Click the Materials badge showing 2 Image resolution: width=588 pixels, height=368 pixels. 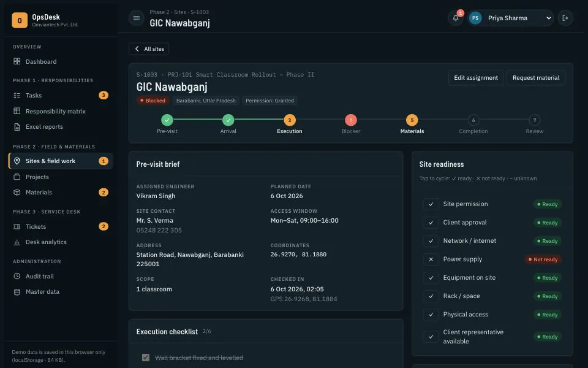point(104,192)
